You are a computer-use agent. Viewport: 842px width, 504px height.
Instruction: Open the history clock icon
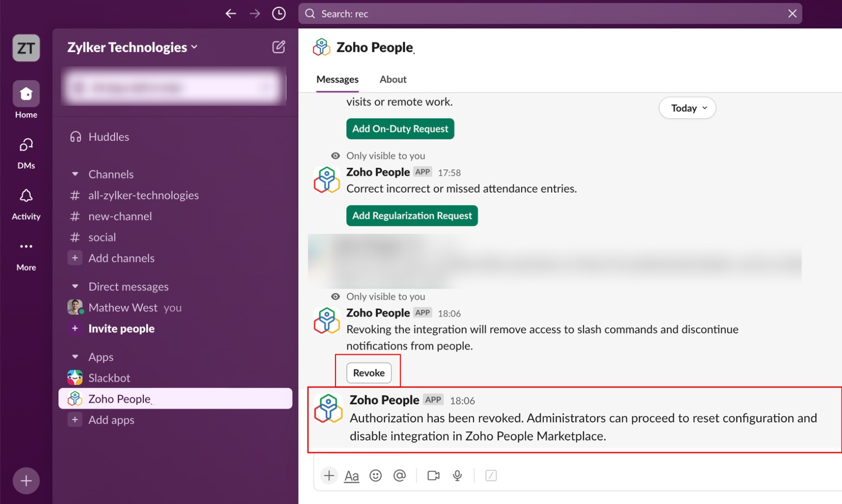[x=279, y=13]
